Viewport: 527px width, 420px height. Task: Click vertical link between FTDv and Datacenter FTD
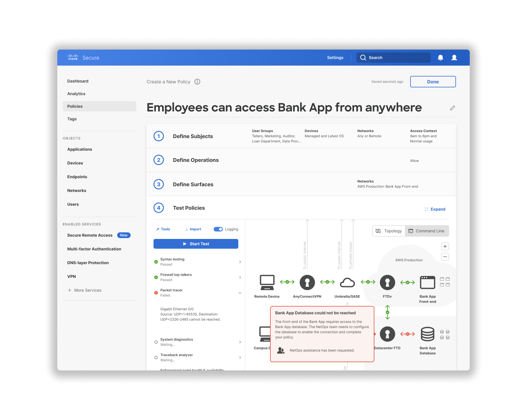[x=388, y=312]
